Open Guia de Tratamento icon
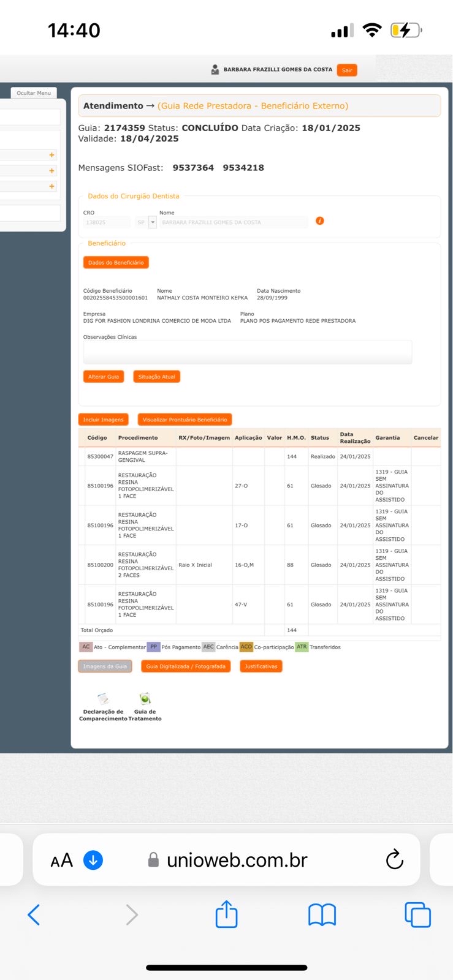This screenshot has height=980, width=453. pyautogui.click(x=145, y=699)
